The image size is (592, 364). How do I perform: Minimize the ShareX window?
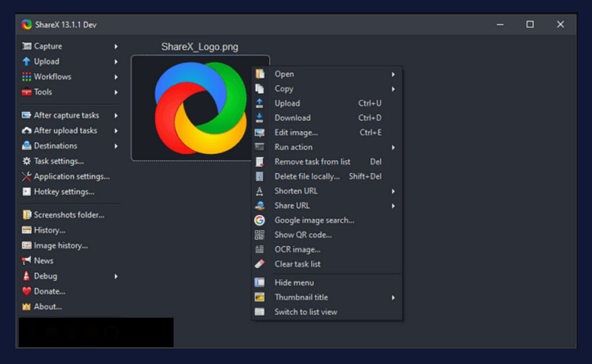(500, 24)
